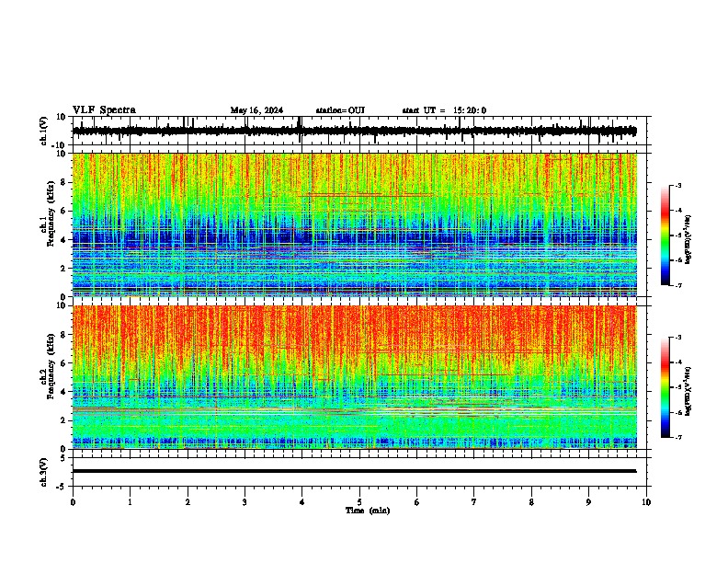Viewport: 728px width, 563px height.
Task: Click the "-7" value on ch.2 colorbar
Action: [x=678, y=437]
